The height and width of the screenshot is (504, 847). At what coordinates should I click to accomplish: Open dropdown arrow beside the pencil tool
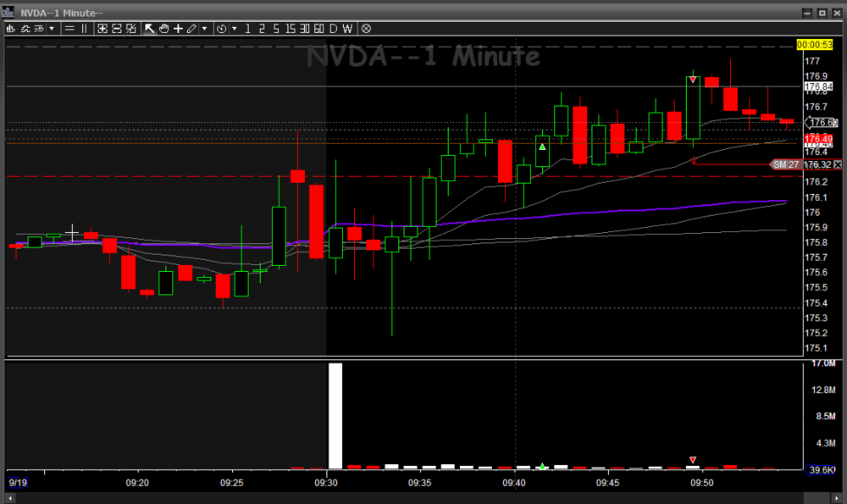coord(204,28)
